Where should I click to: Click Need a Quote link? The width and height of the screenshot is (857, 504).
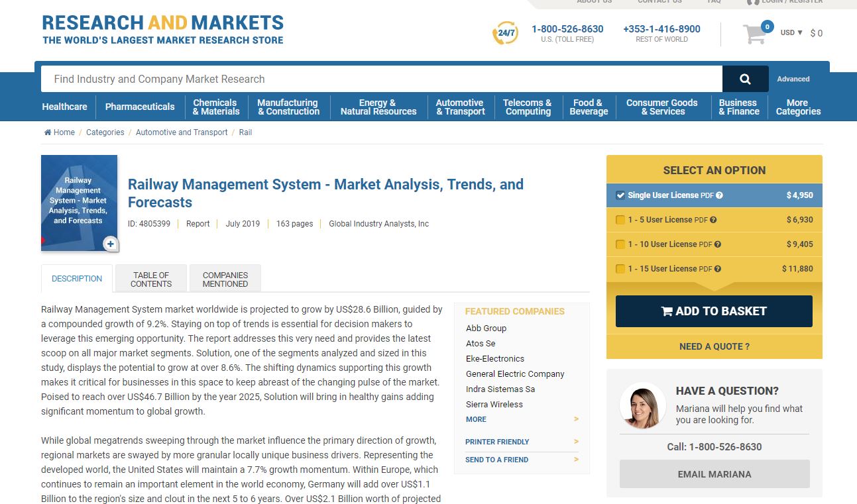click(714, 346)
